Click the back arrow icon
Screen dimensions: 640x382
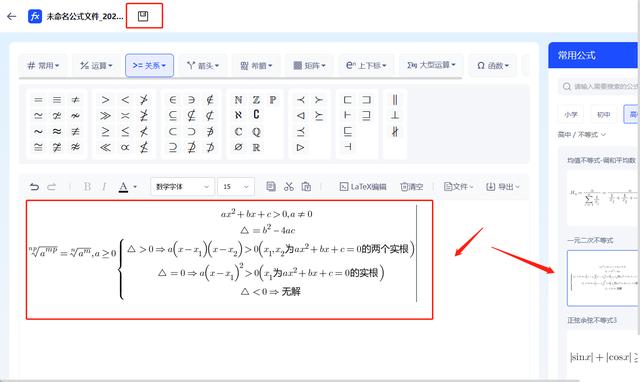pos(11,16)
